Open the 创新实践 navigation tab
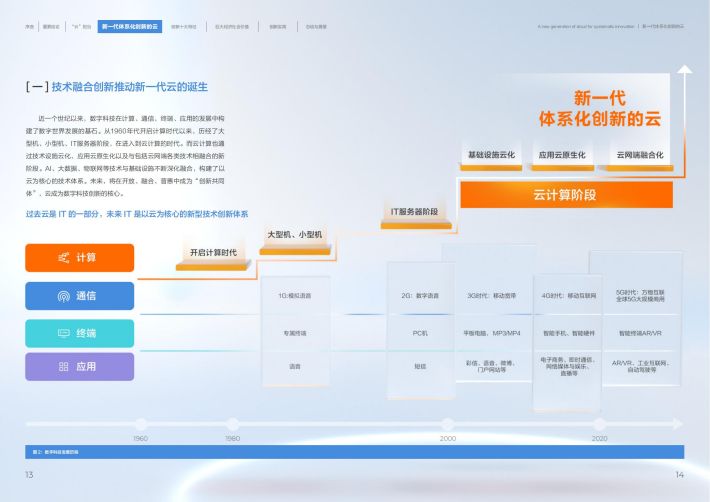Screen dimensions: 710x502 [x=278, y=27]
